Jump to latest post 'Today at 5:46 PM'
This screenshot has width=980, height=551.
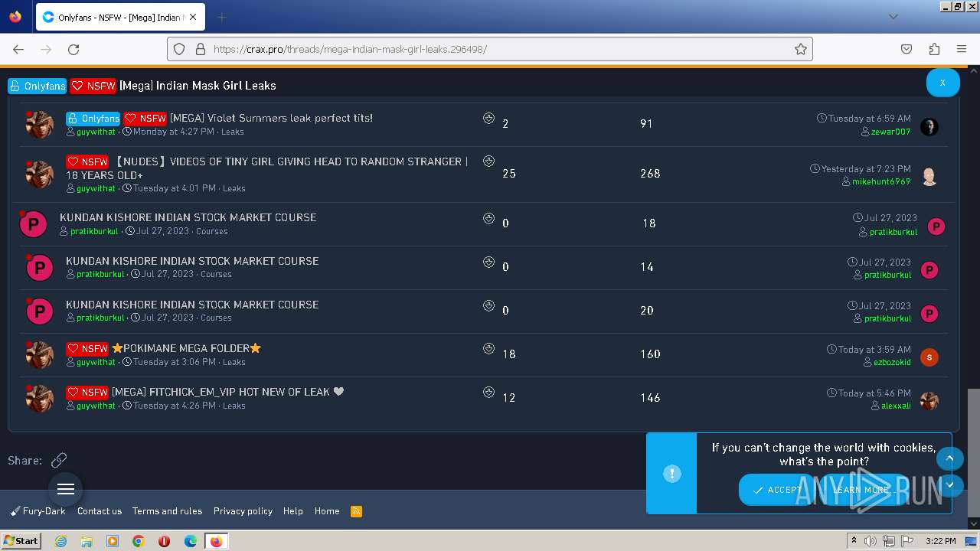pos(874,393)
